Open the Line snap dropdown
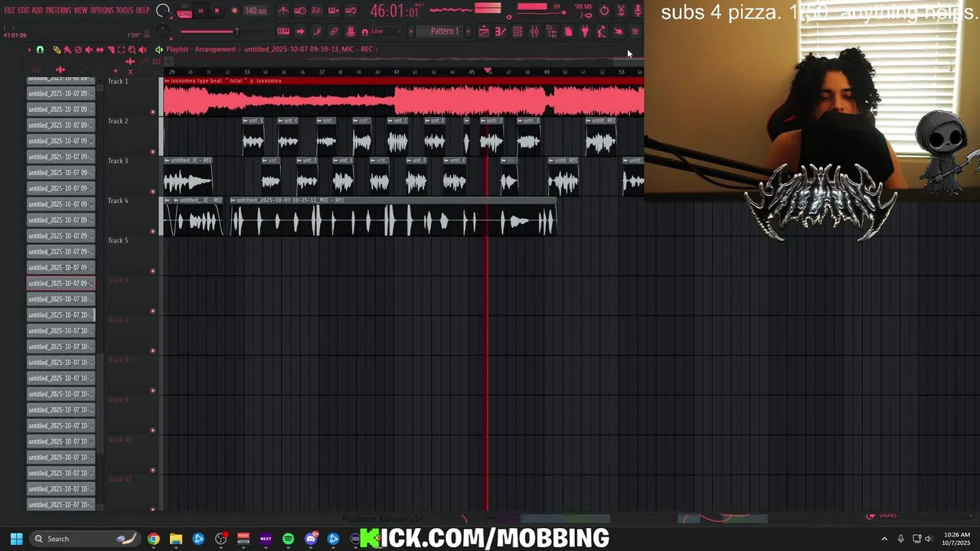980x551 pixels. click(x=387, y=31)
